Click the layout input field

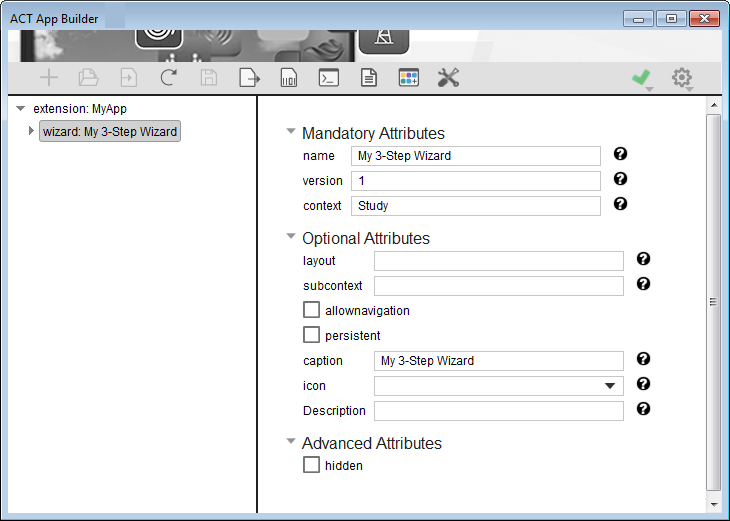499,261
